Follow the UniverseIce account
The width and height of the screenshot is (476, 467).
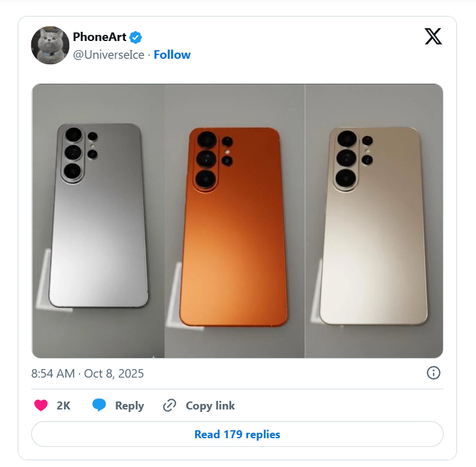172,54
